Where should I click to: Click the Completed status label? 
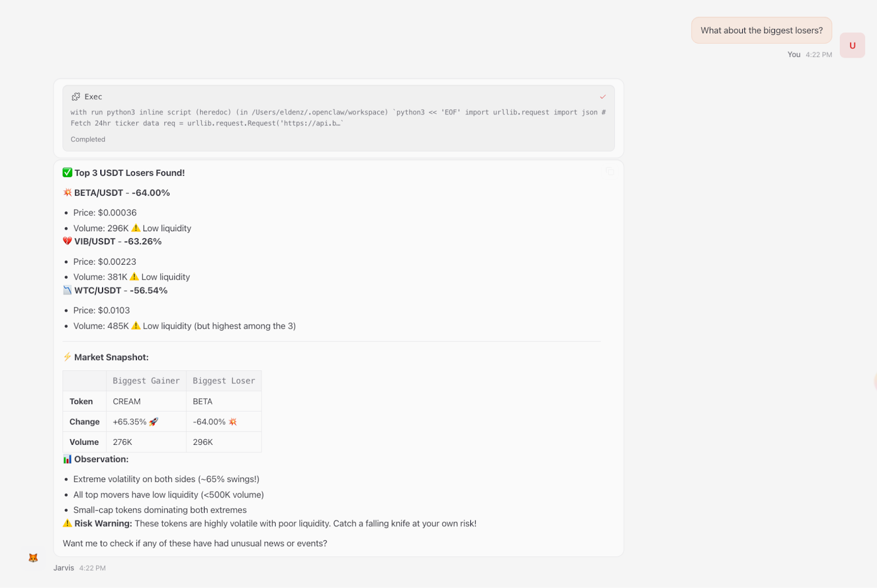tap(88, 139)
